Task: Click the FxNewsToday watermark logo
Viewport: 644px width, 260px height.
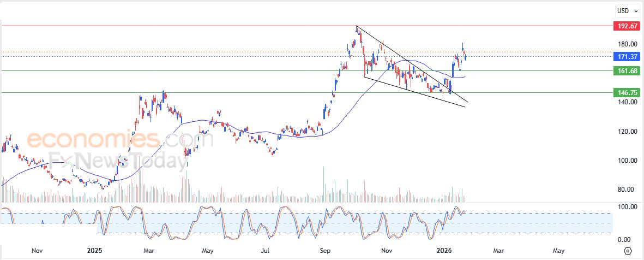Action: click(118, 161)
